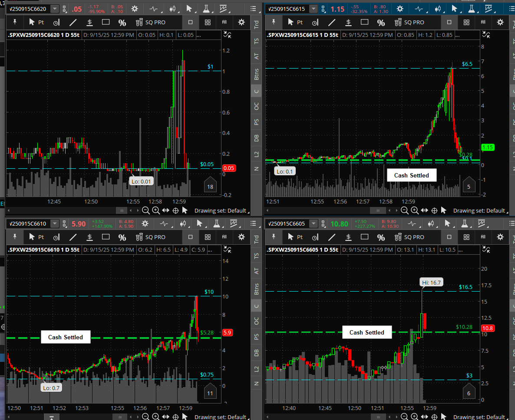Open chart settings gear beside C6610 quote
This screenshot has height=420, width=515.
[145, 224]
